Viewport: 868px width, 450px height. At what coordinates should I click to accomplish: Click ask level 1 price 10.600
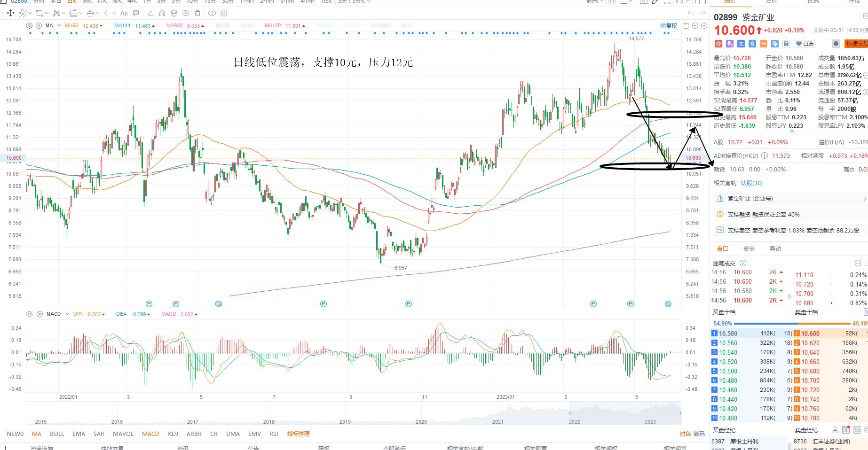click(x=810, y=334)
